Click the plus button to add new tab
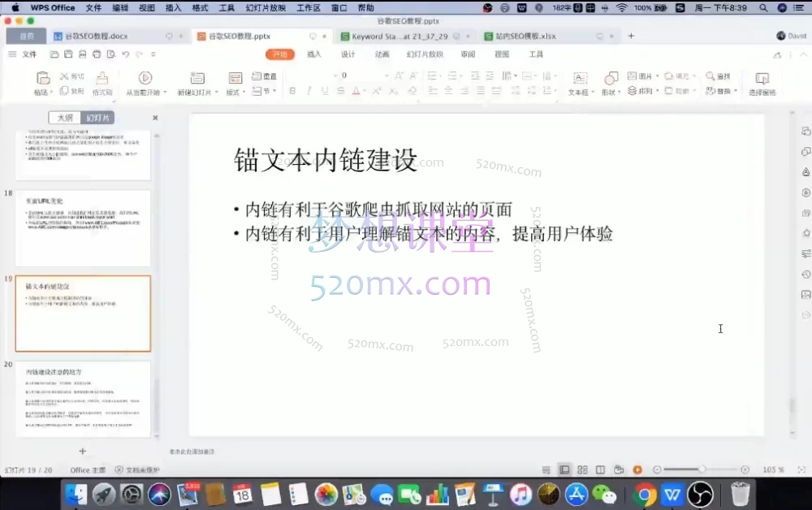 [x=631, y=36]
